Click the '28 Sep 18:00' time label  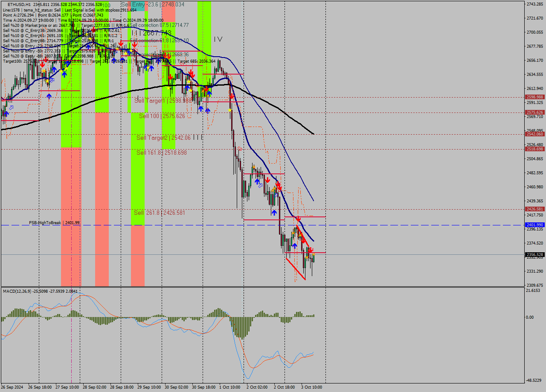[122, 387]
